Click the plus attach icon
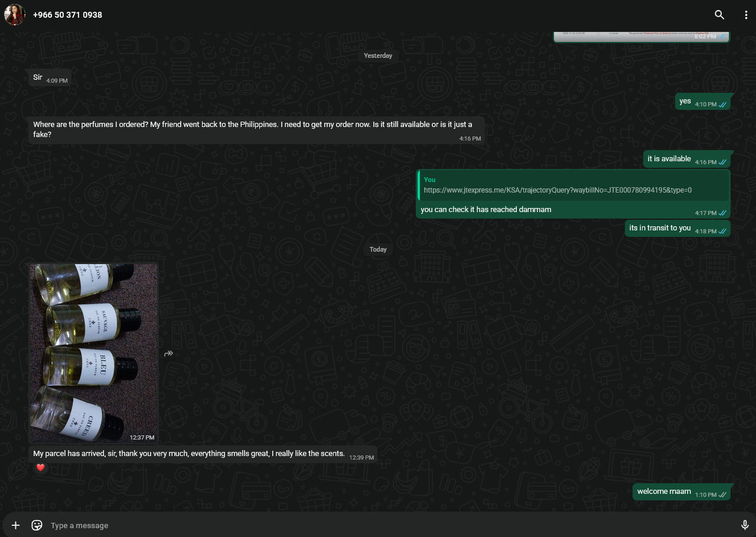756x537 pixels. pyautogui.click(x=16, y=525)
